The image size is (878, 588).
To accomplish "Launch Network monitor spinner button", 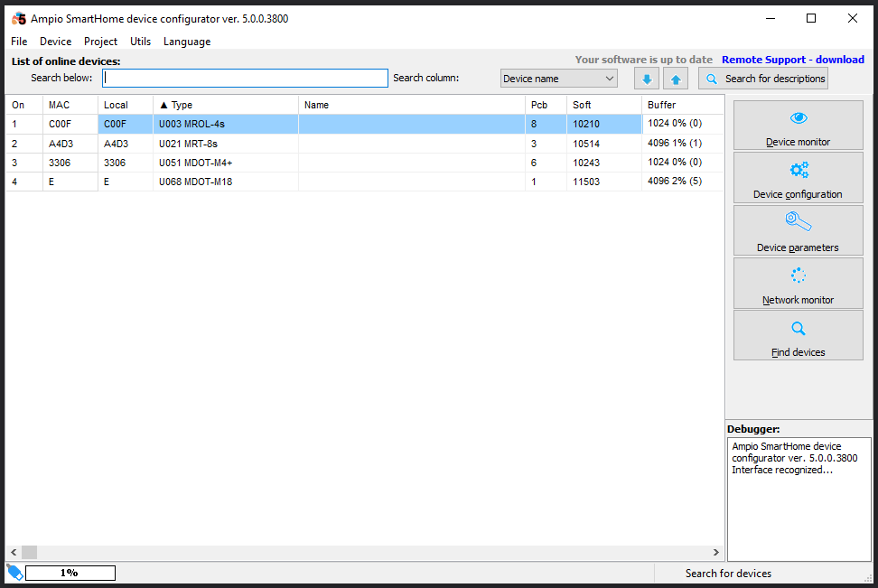I will click(x=798, y=283).
